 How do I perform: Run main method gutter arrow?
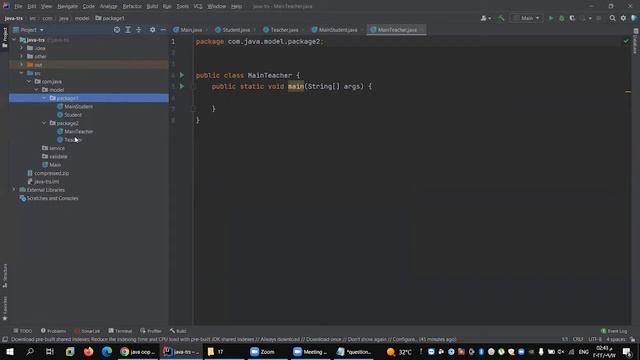pyautogui.click(x=182, y=86)
